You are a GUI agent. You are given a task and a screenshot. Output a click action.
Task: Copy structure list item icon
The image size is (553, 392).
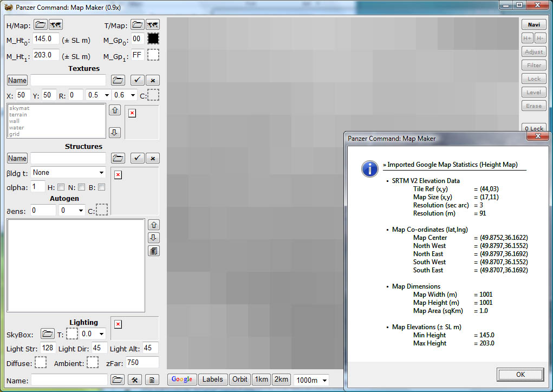tap(154, 251)
